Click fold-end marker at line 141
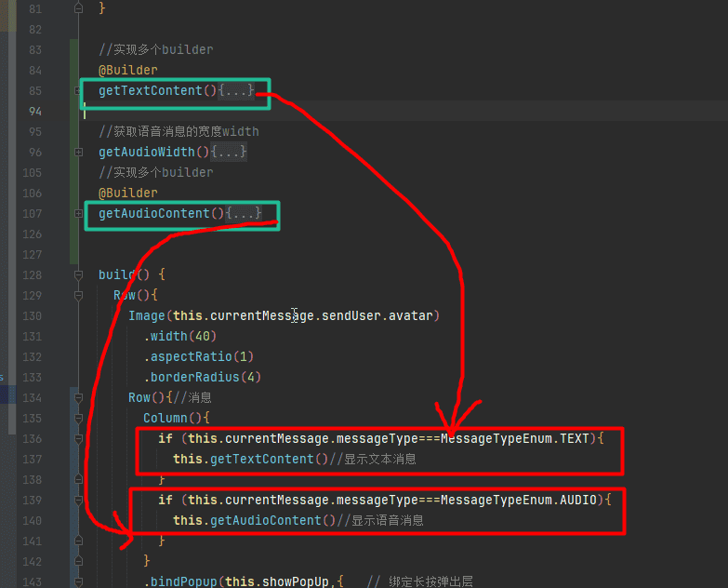 (x=78, y=541)
